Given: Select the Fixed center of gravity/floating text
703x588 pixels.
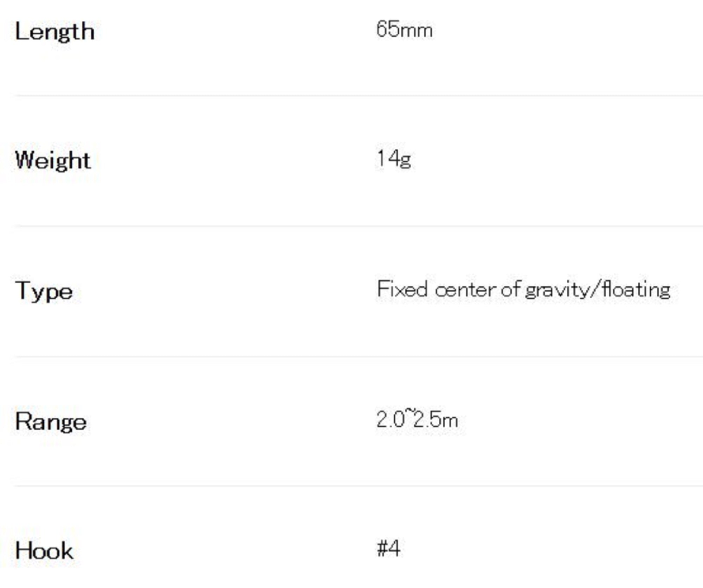Looking at the screenshot, I should [x=523, y=290].
